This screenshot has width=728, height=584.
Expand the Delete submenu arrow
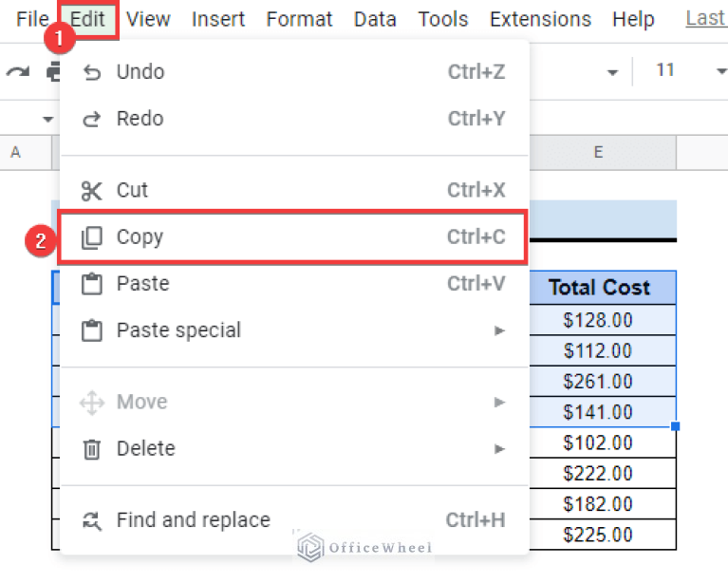[x=499, y=449]
